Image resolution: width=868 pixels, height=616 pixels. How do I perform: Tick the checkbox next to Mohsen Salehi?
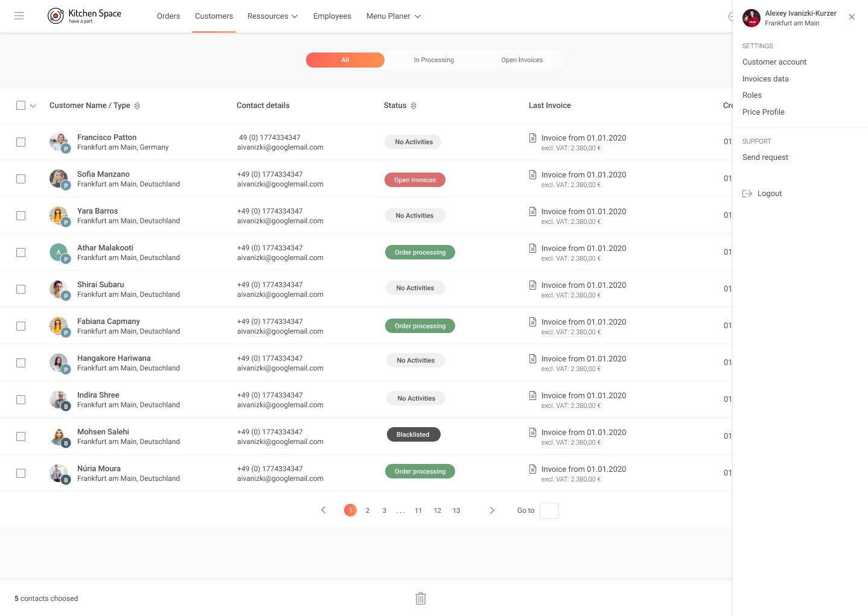21,437
